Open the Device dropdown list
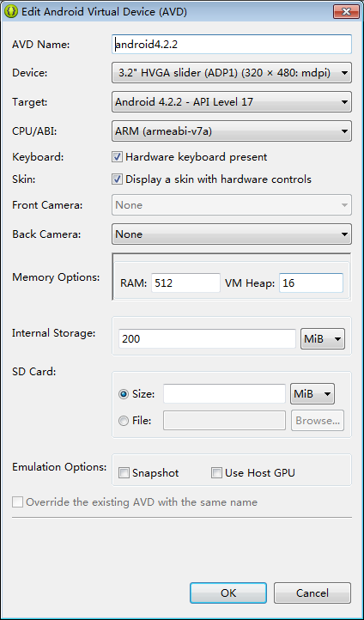The image size is (364, 620). pyautogui.click(x=232, y=73)
